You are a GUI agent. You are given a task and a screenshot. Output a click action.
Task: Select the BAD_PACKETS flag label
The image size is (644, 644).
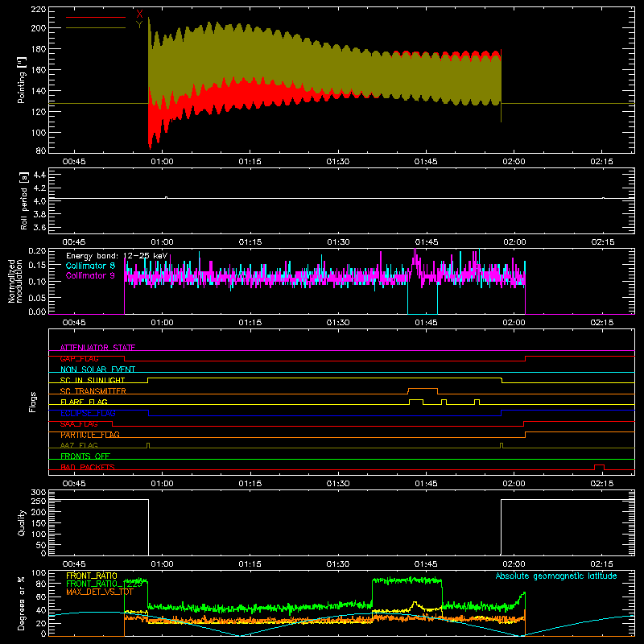[x=88, y=467]
